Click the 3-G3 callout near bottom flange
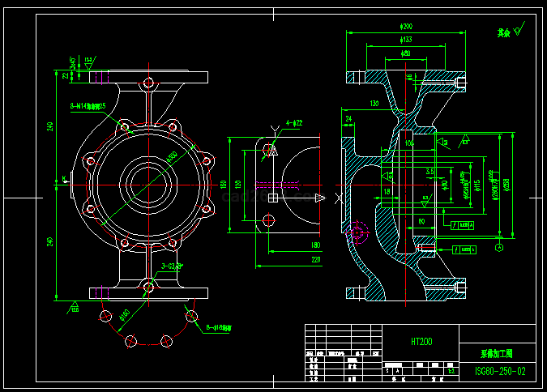 click(171, 265)
